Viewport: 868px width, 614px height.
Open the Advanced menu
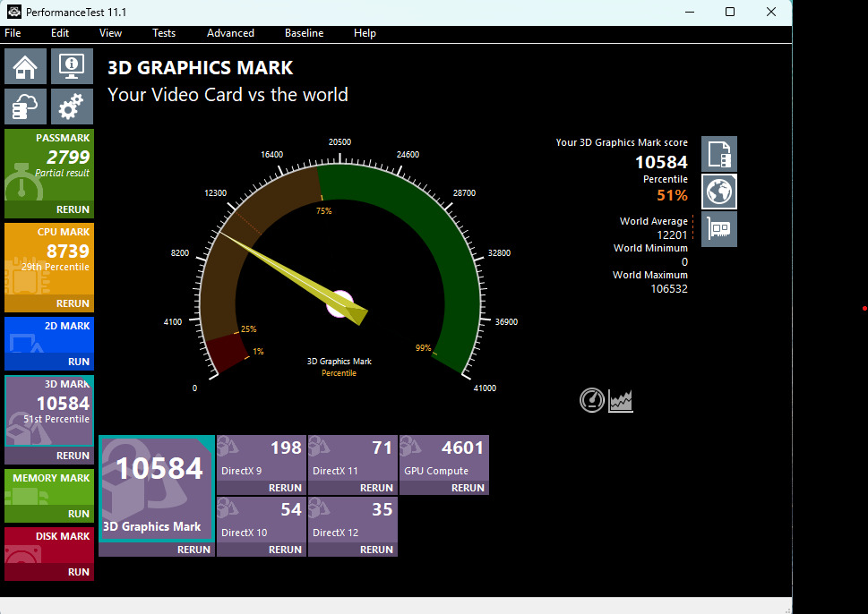[230, 33]
